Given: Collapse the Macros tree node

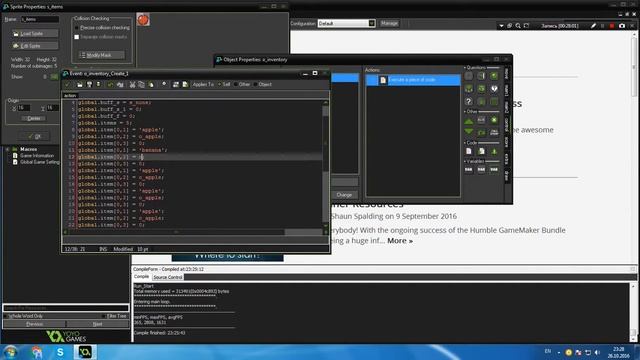Looking at the screenshot, I should (7, 149).
